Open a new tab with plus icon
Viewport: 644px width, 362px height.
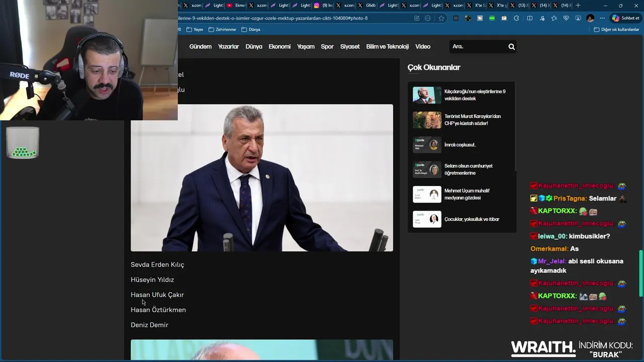pyautogui.click(x=578, y=6)
